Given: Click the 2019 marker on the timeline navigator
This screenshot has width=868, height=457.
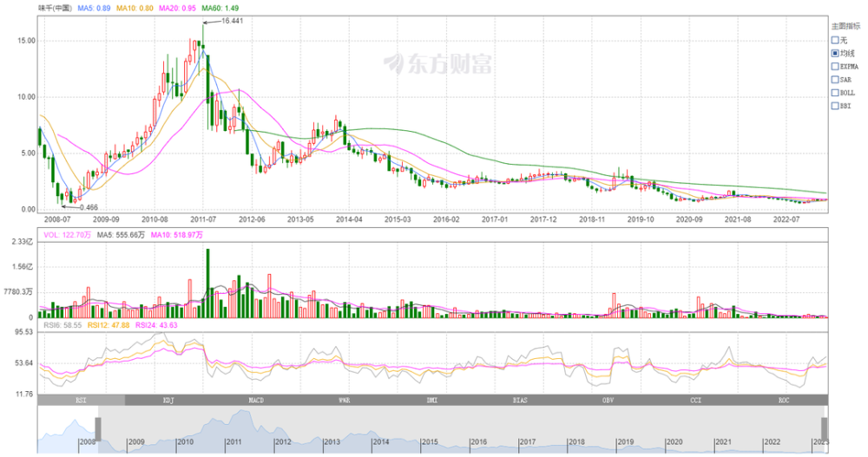Looking at the screenshot, I should click(626, 442).
